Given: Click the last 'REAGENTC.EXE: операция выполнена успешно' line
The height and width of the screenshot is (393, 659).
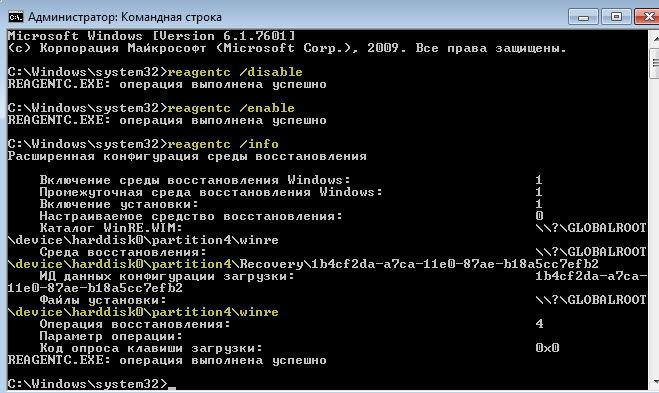Looking at the screenshot, I should click(x=167, y=361).
